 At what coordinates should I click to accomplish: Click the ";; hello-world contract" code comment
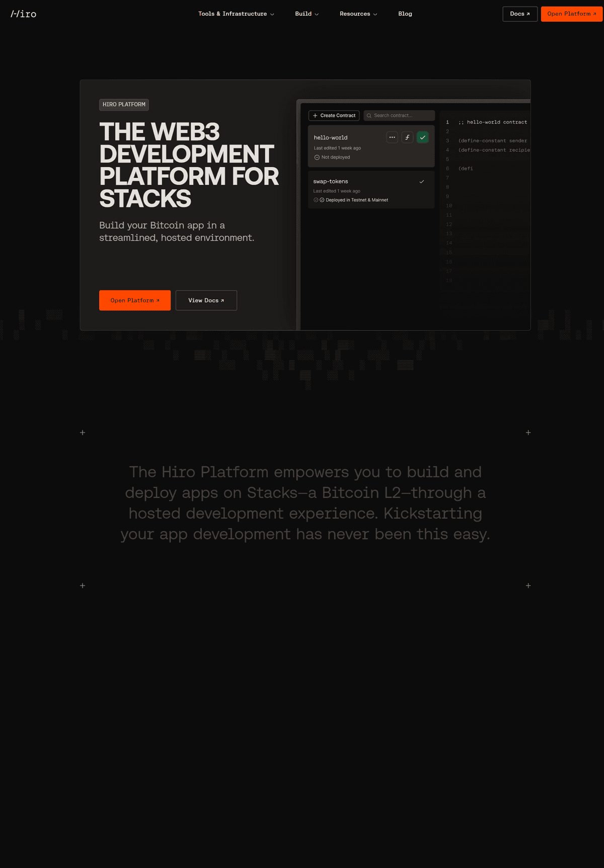tap(493, 122)
